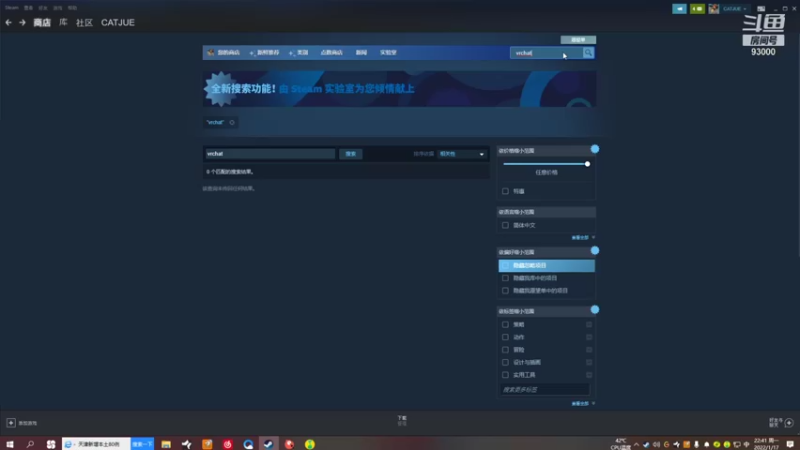Adjust the price range slider handle
The height and width of the screenshot is (450, 800).
pyautogui.click(x=587, y=164)
